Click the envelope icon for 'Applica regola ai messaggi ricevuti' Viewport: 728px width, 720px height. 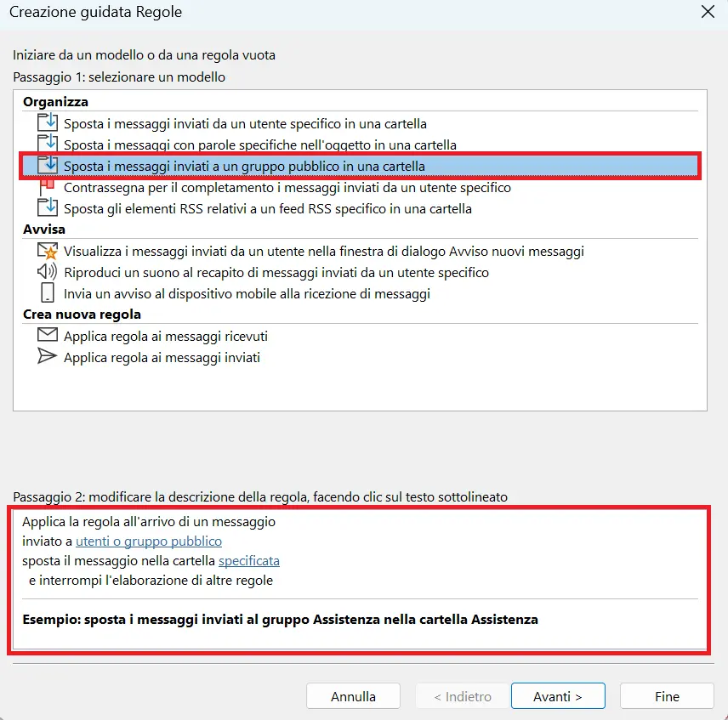48,336
